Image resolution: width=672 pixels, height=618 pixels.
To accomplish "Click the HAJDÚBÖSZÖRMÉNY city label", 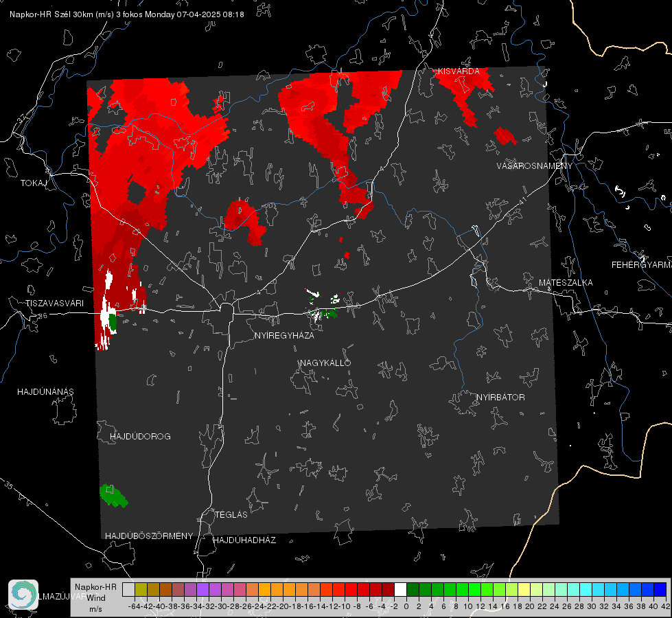I will coord(149,536).
